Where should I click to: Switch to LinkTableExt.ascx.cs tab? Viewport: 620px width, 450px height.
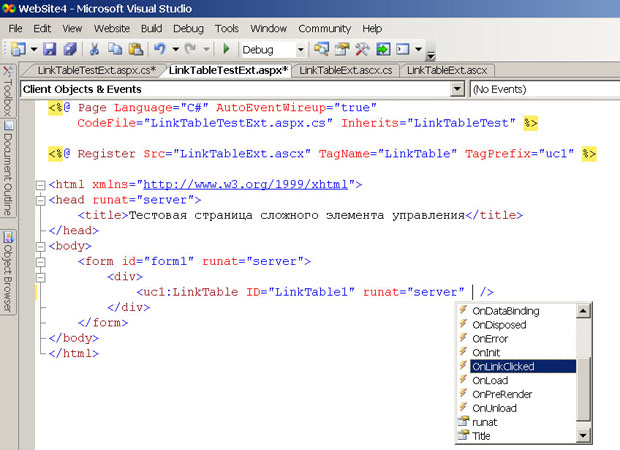346,70
